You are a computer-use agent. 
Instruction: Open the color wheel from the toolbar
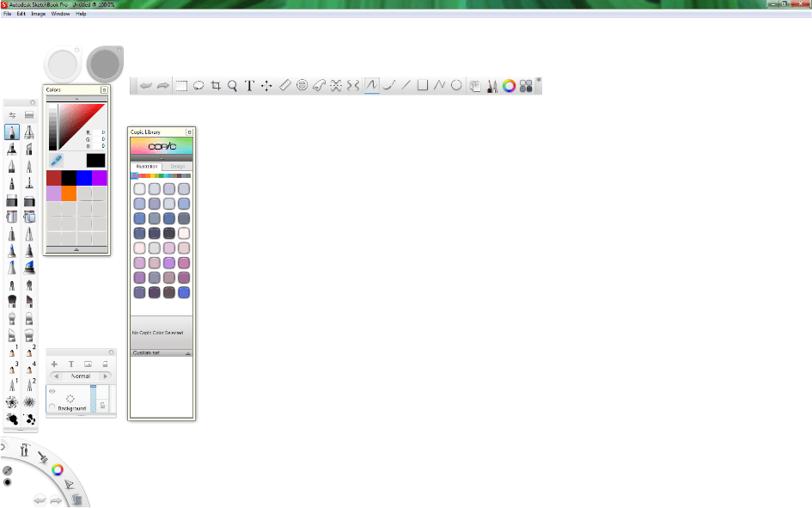(x=510, y=85)
